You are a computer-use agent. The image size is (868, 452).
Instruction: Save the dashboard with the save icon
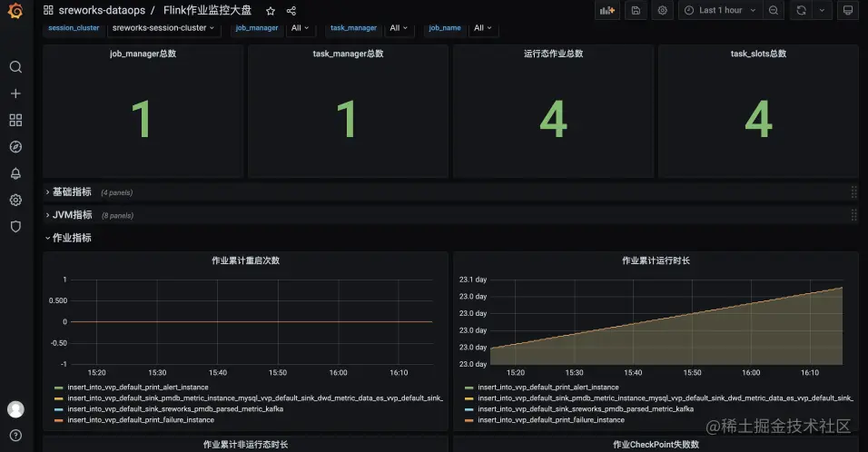coord(636,10)
